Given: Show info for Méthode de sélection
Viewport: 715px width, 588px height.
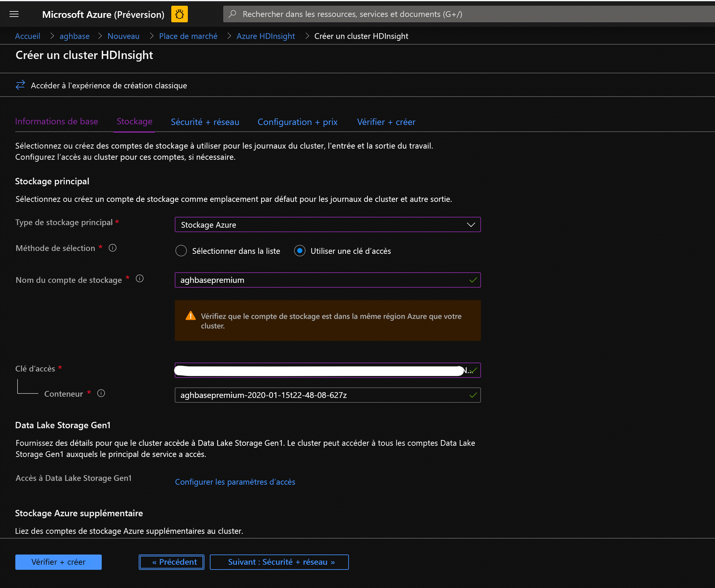Looking at the screenshot, I should pyautogui.click(x=113, y=248).
